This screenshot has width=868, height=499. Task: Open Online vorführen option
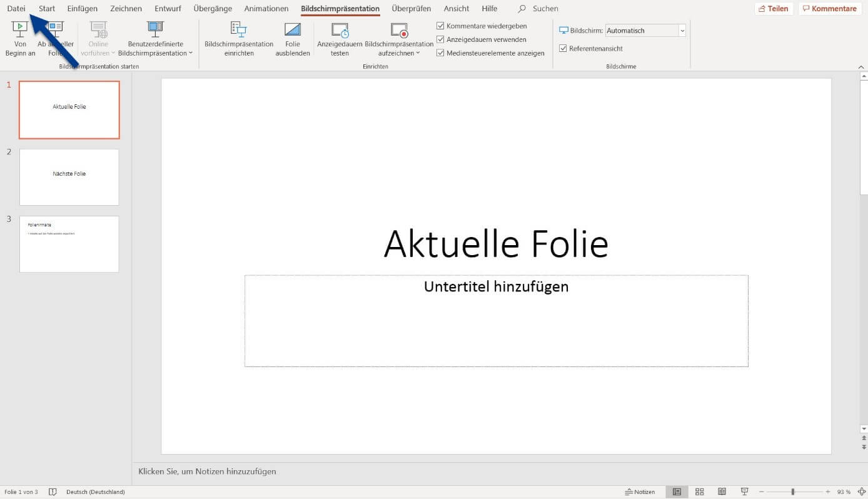click(x=98, y=39)
